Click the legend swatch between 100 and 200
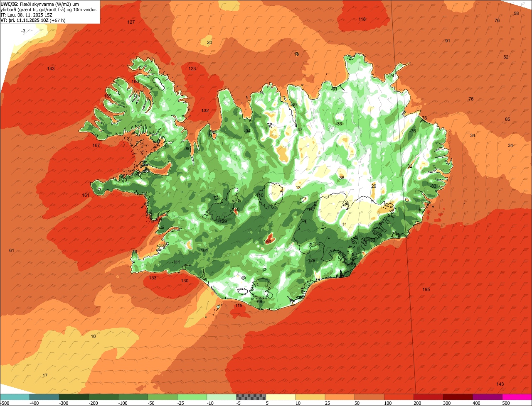The image size is (532, 406). (399, 397)
